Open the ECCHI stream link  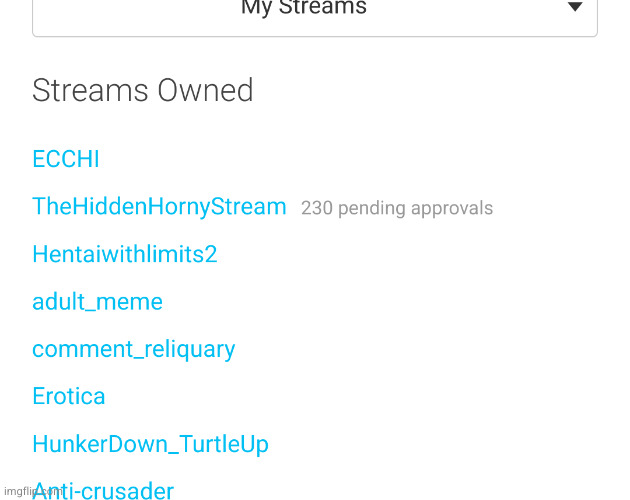coord(66,160)
